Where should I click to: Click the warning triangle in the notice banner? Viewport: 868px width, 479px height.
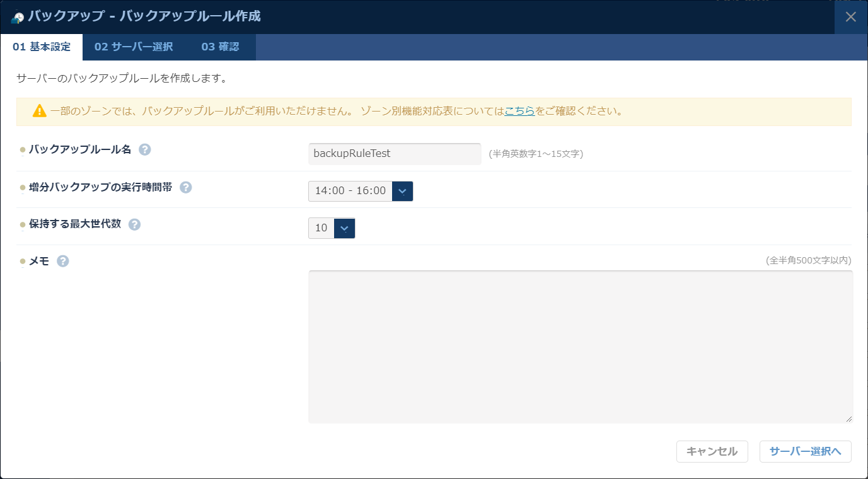[x=38, y=110]
